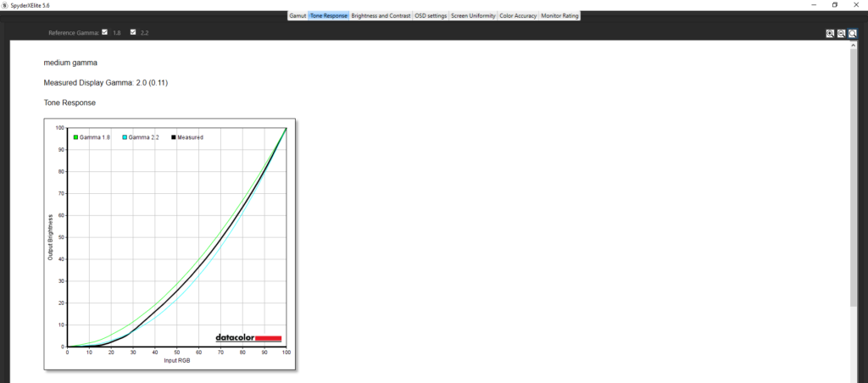Select the Tone Response tab
Image resolution: width=868 pixels, height=383 pixels.
click(328, 16)
